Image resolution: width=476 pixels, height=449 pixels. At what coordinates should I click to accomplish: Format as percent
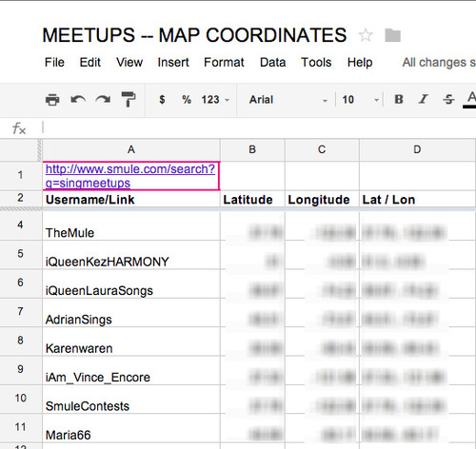click(x=187, y=100)
